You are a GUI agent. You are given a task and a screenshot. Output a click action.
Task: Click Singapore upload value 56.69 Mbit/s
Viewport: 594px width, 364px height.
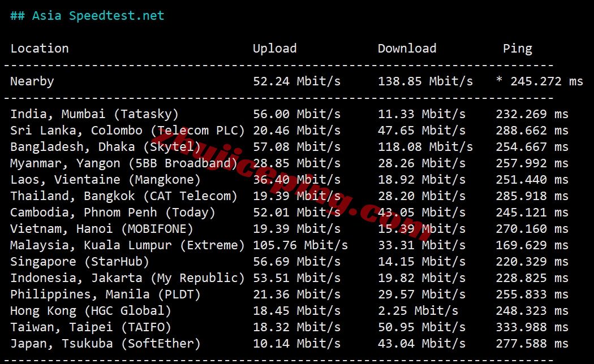coord(296,262)
